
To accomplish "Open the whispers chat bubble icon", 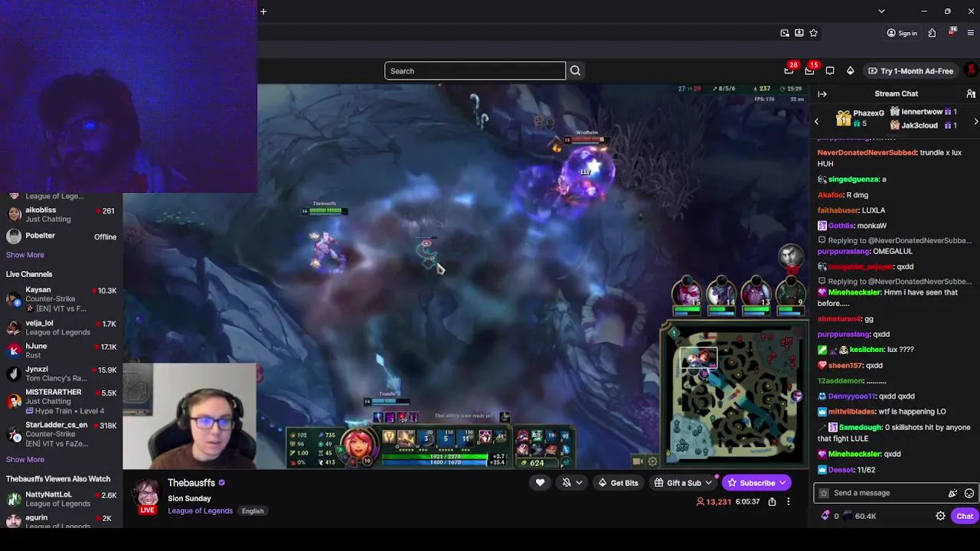I will (830, 71).
